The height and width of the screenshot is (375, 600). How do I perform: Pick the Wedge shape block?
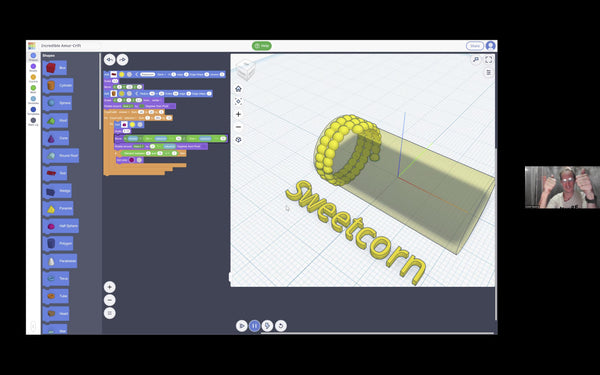click(x=58, y=191)
